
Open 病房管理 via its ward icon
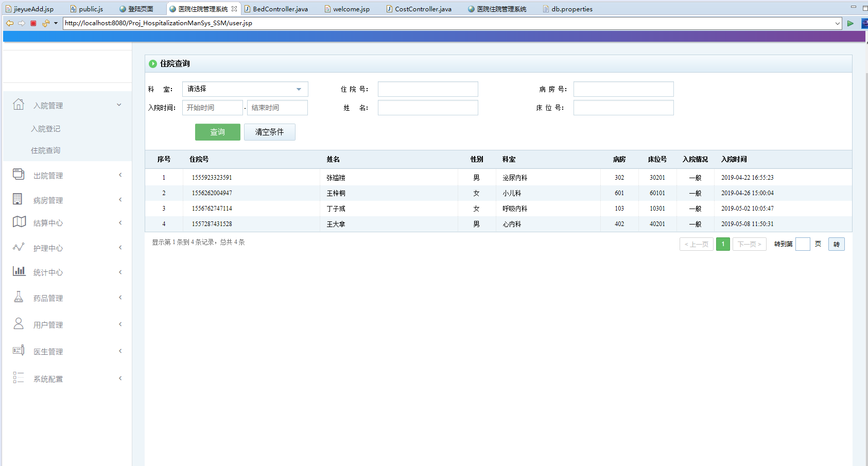pyautogui.click(x=19, y=200)
